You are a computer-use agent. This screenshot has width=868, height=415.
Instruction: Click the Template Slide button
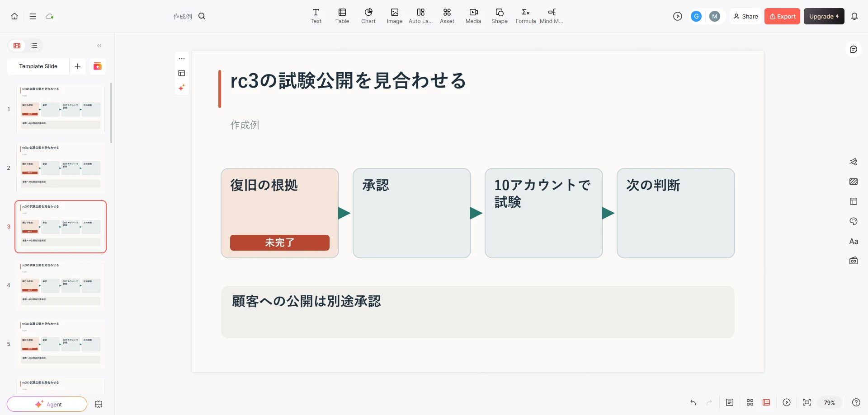[x=38, y=66]
